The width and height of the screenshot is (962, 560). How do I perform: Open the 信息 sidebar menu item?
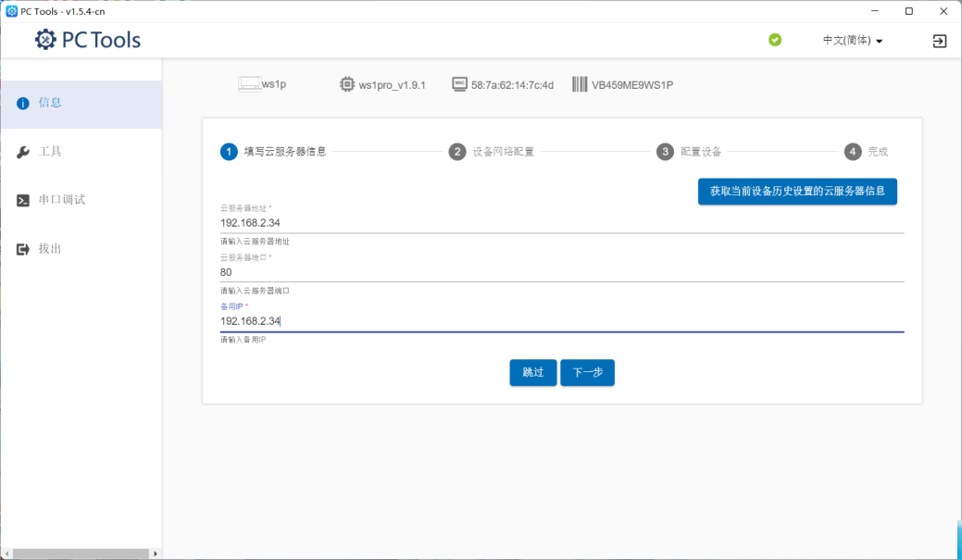(x=81, y=103)
